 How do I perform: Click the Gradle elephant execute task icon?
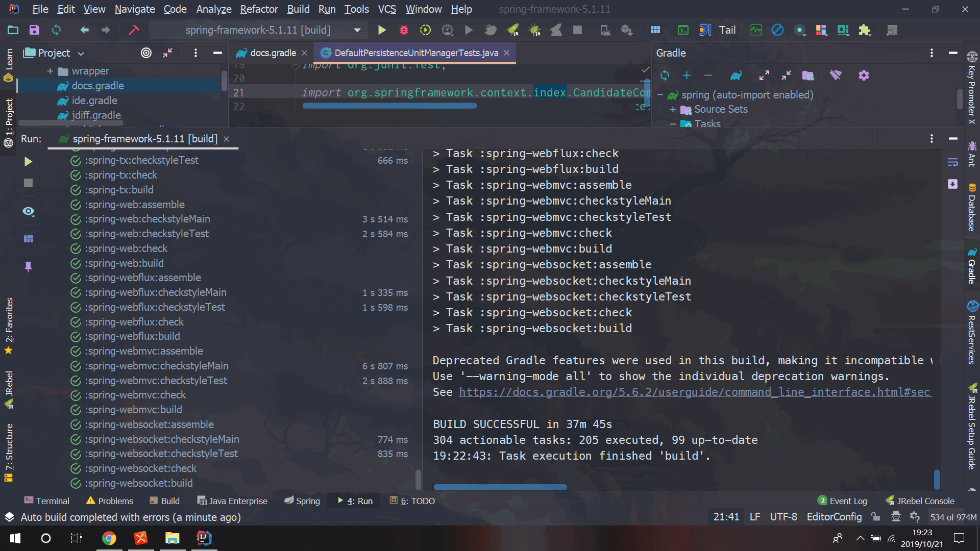pos(736,76)
